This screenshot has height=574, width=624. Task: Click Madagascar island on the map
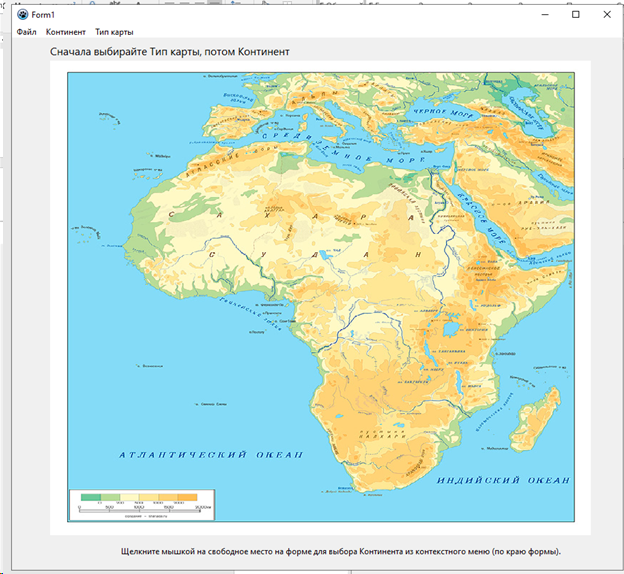click(537, 418)
